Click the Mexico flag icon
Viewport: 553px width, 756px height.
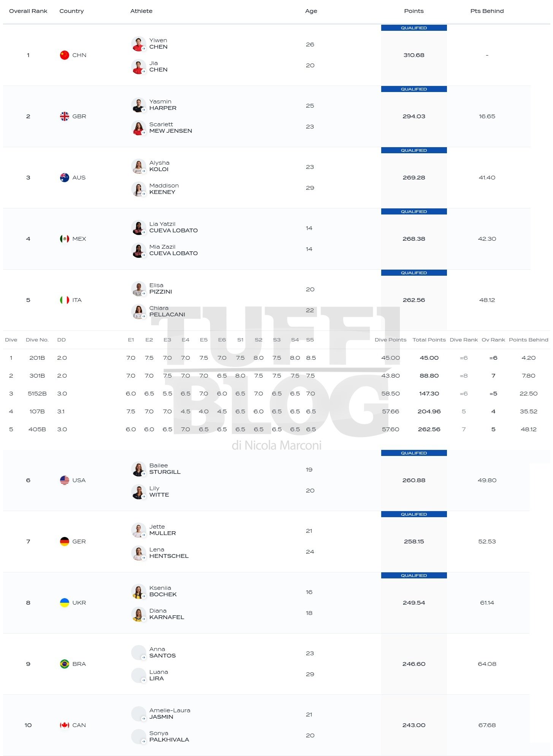pos(65,239)
